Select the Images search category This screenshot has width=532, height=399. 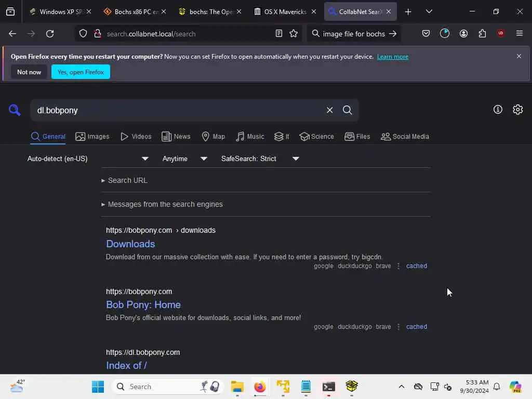[92, 137]
